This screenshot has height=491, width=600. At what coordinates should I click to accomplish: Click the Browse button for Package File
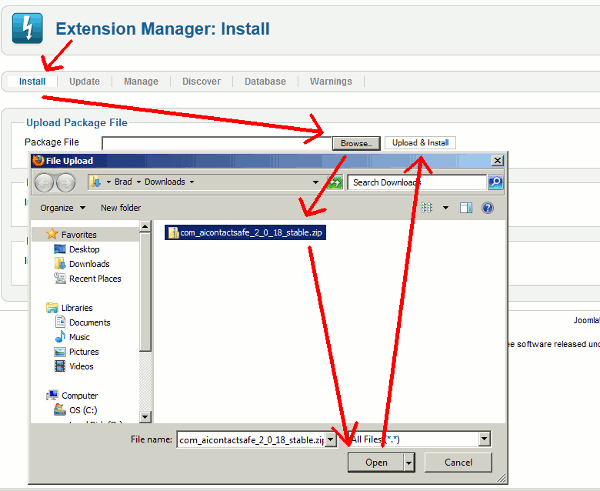[356, 143]
